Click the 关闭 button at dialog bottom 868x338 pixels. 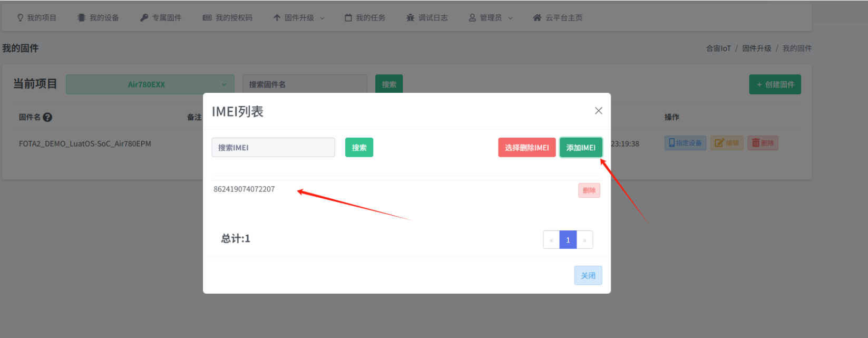[x=588, y=276]
